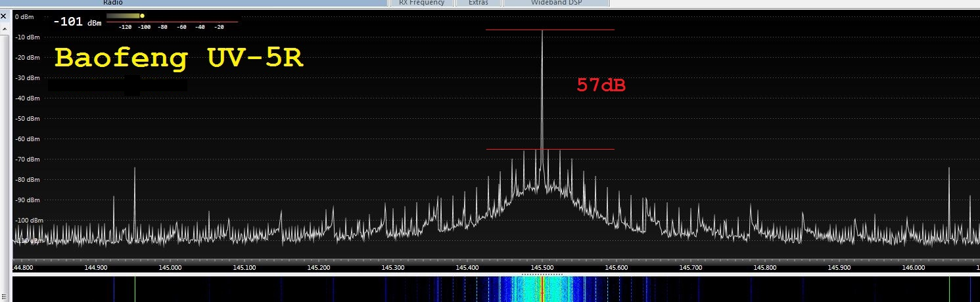980x302 pixels.
Task: Click the left green line in the waterfall
Action: (x=135, y=289)
